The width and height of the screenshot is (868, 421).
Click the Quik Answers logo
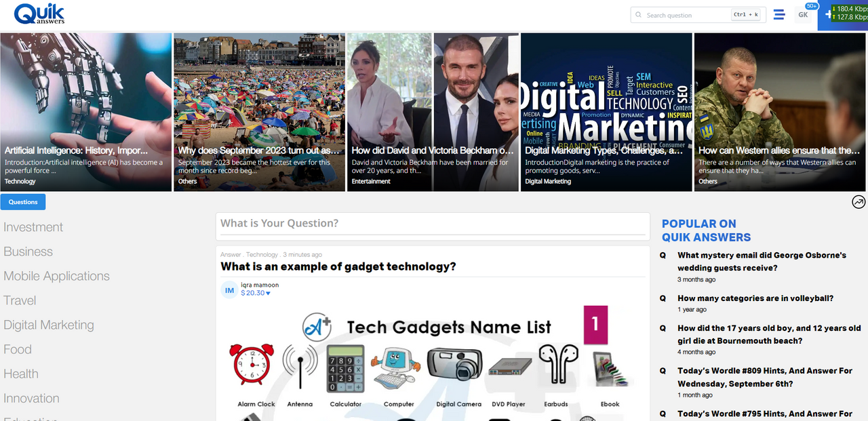point(39,14)
